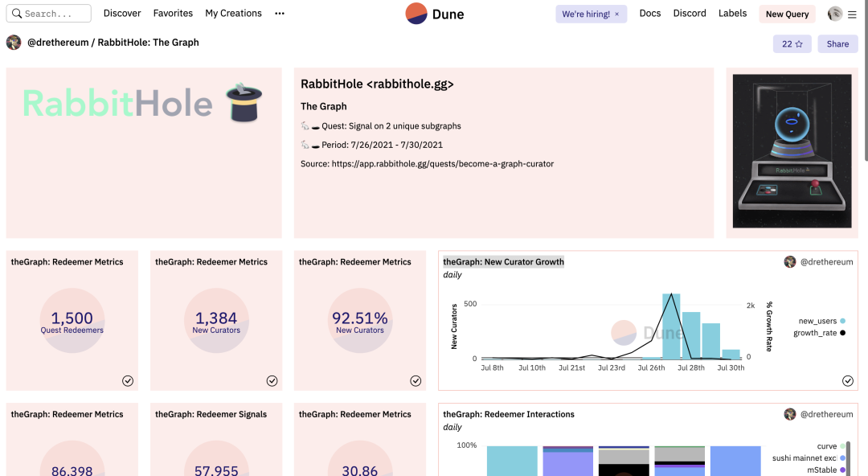Open Docs link

[x=650, y=14]
